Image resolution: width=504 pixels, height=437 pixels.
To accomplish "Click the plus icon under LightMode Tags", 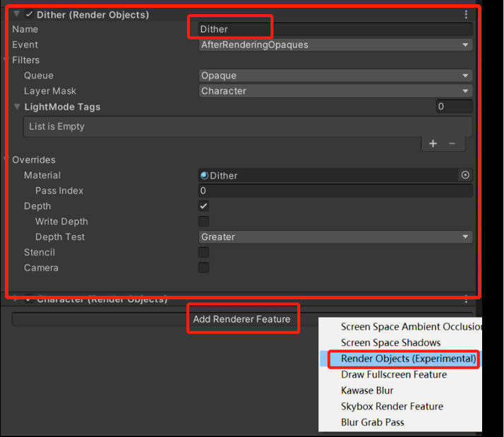I will (x=433, y=143).
